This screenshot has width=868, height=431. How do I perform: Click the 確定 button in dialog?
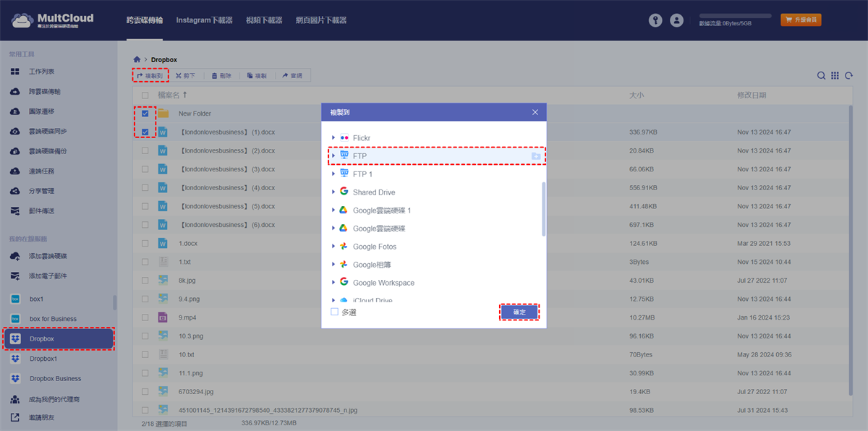click(519, 312)
